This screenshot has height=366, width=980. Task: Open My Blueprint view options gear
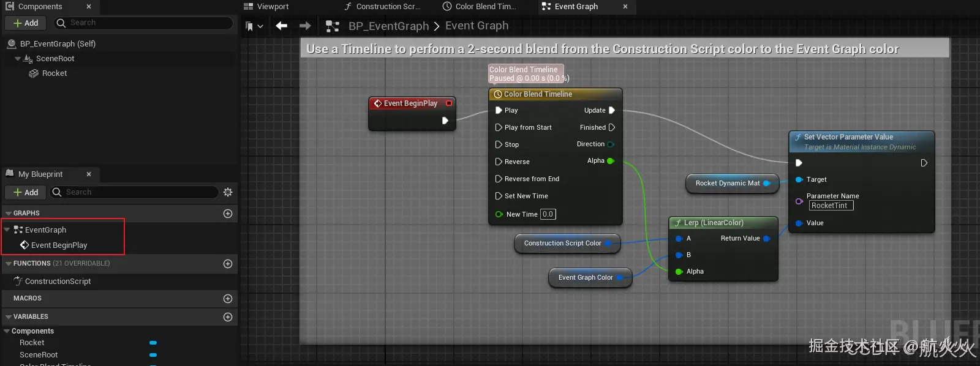coord(228,192)
